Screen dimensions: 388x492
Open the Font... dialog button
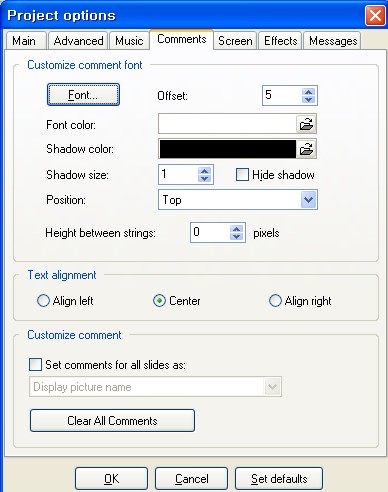point(83,95)
